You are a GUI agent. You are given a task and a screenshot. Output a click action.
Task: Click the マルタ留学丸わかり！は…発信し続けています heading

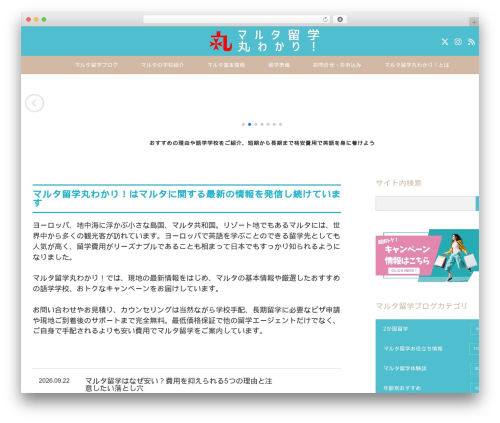click(x=187, y=198)
